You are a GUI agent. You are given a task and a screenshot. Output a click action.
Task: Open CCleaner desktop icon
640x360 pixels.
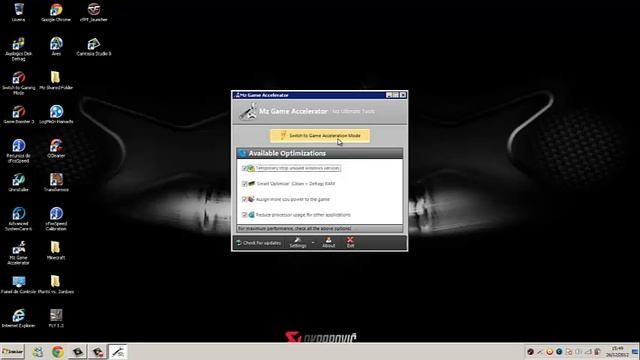click(56, 149)
